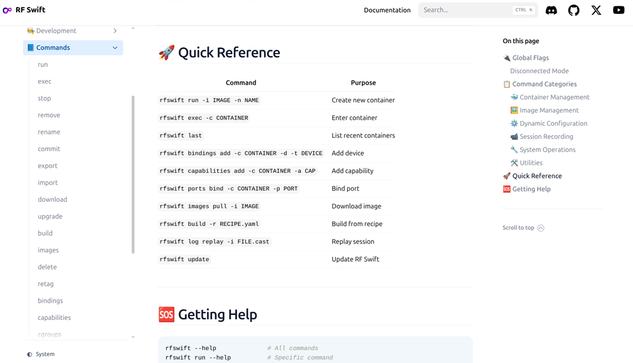Screen dimensions: 633x363
Task: Open the Documentation nav item
Action: click(387, 10)
